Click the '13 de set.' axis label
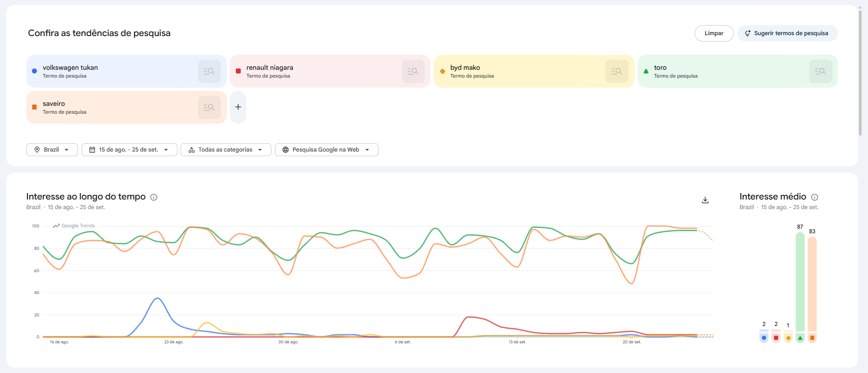This screenshot has height=373, width=868. point(517,342)
